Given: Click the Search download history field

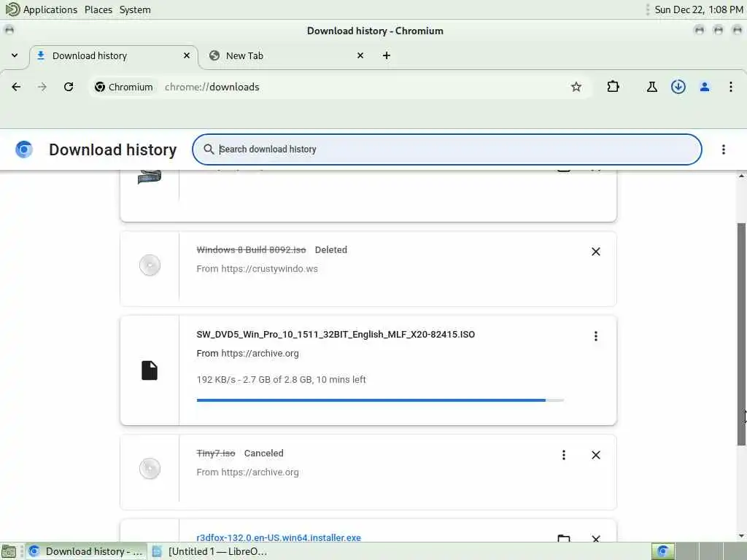Looking at the screenshot, I should pyautogui.click(x=447, y=149).
